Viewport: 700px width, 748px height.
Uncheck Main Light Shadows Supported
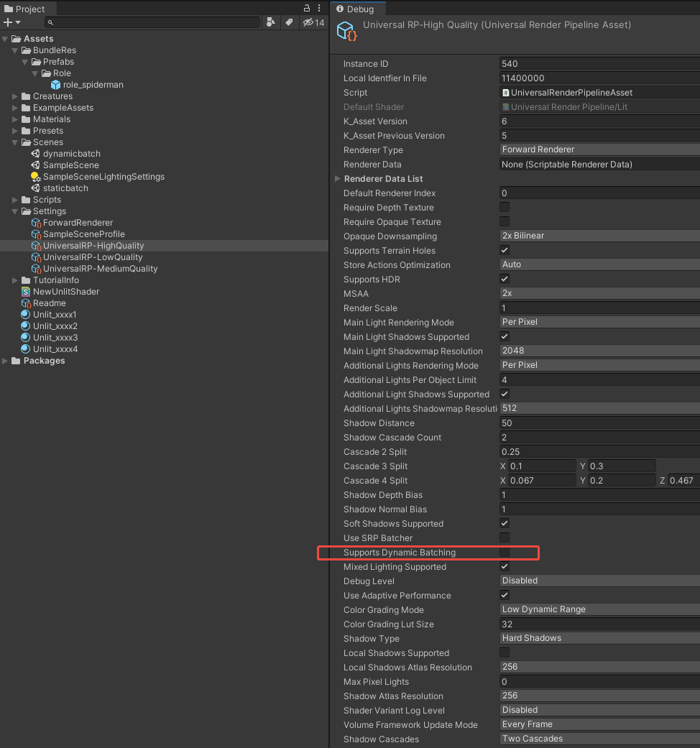coord(505,336)
